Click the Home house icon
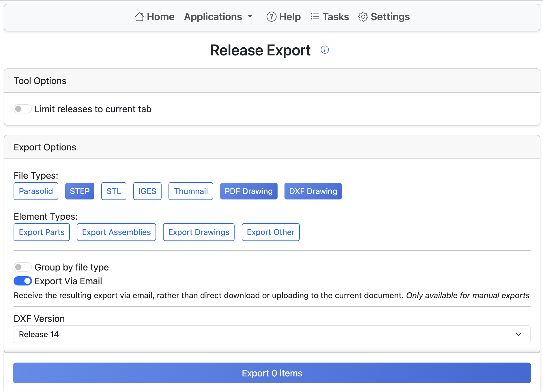Image resolution: width=543 pixels, height=392 pixels. click(139, 17)
